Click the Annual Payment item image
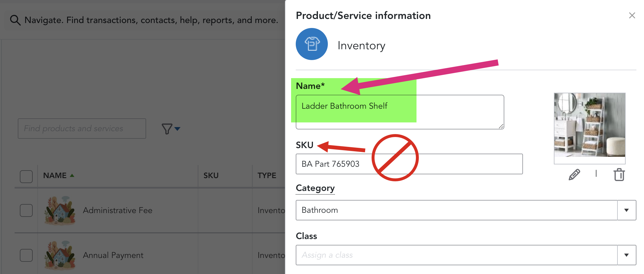Image resolution: width=644 pixels, height=274 pixels. pyautogui.click(x=60, y=255)
